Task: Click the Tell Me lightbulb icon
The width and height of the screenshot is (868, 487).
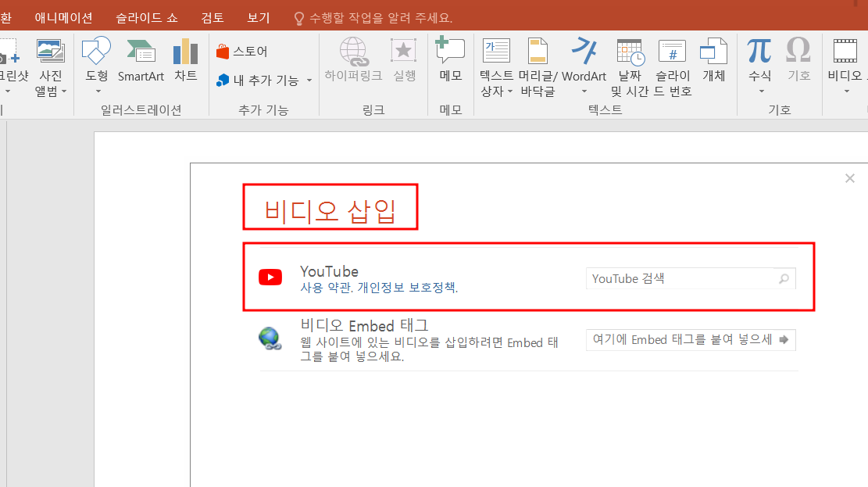Action: coord(299,18)
